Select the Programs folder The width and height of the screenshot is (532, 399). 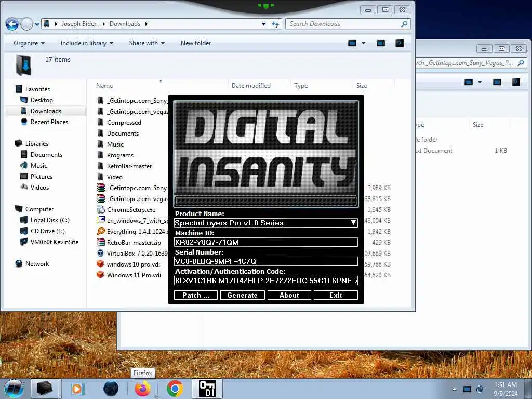pyautogui.click(x=120, y=155)
